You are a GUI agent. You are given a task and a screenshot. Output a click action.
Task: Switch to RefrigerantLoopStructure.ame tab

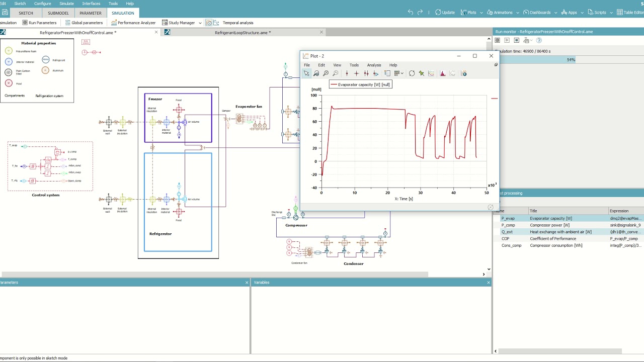243,32
